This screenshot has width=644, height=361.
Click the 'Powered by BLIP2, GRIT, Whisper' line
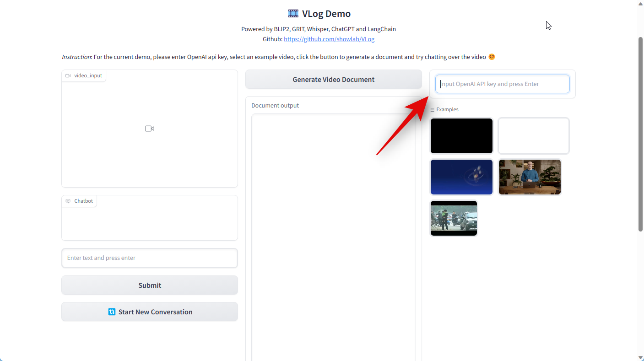[x=319, y=29]
